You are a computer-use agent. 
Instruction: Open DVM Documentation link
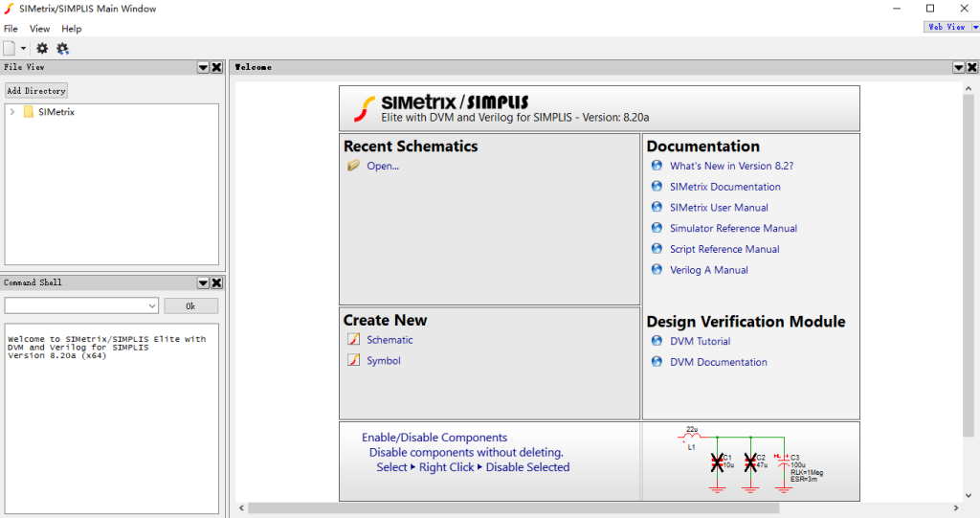coord(719,362)
